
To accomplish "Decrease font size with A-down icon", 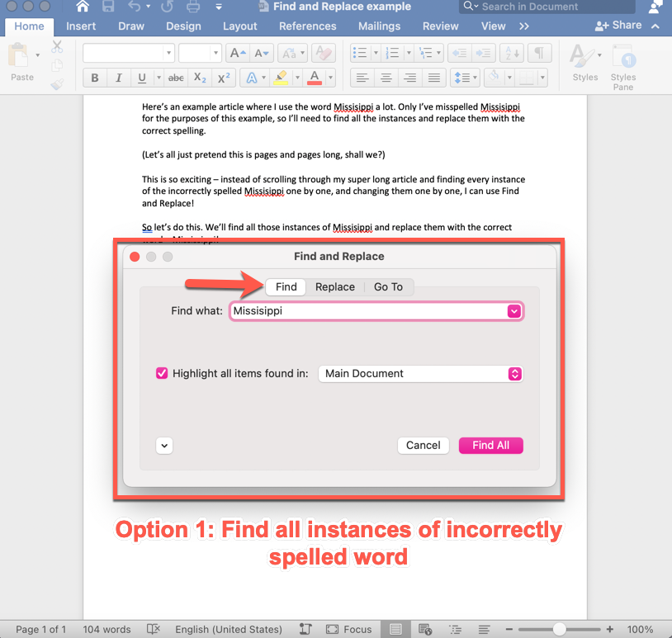I will point(262,54).
